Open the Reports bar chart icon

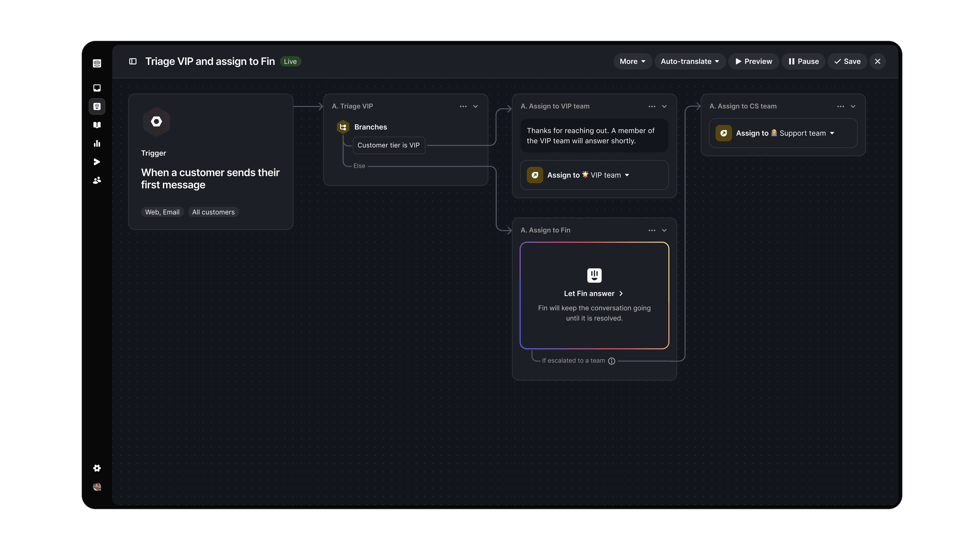click(97, 143)
